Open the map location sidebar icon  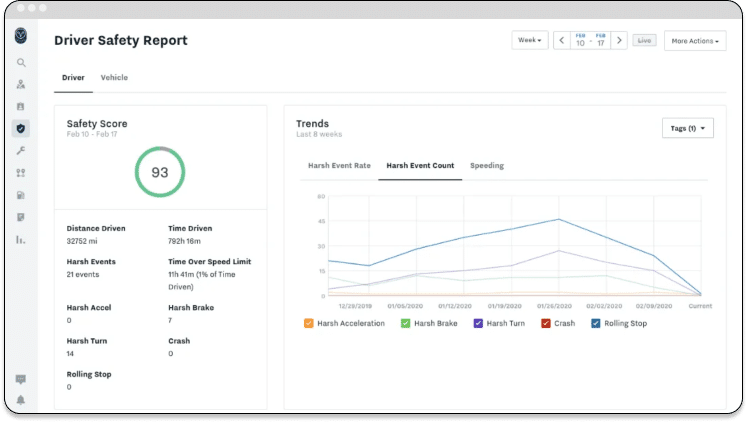click(x=20, y=84)
